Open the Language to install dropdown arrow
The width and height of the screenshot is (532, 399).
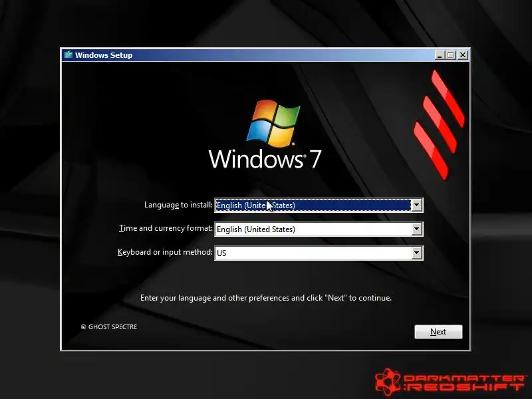pos(417,205)
